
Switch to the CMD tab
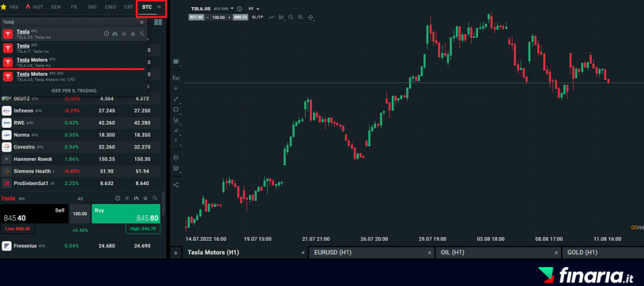point(111,7)
